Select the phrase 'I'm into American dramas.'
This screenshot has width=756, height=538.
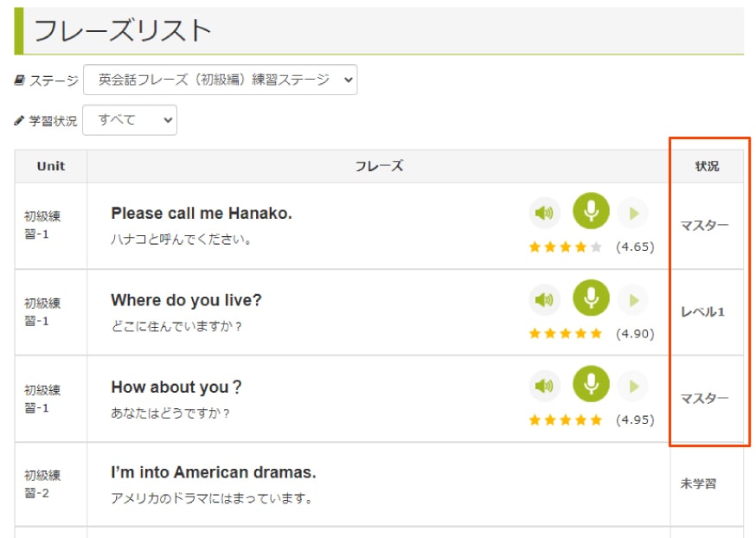(x=213, y=472)
